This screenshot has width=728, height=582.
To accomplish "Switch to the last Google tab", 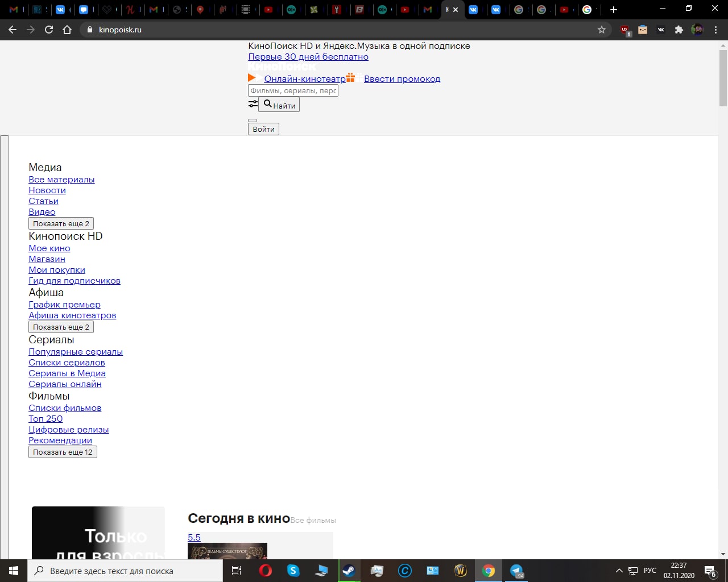I will click(x=587, y=10).
